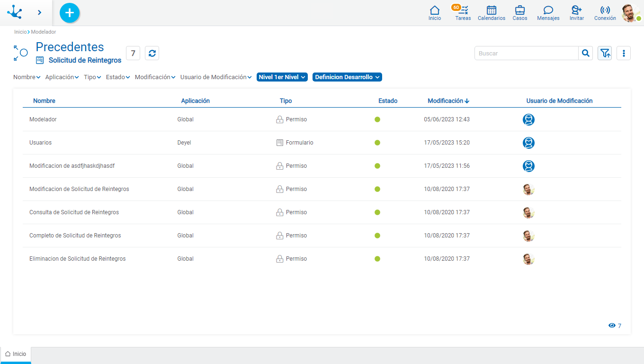Screen dimensions: 644x364
Task: Click the result count 7 badge
Action: click(x=133, y=53)
